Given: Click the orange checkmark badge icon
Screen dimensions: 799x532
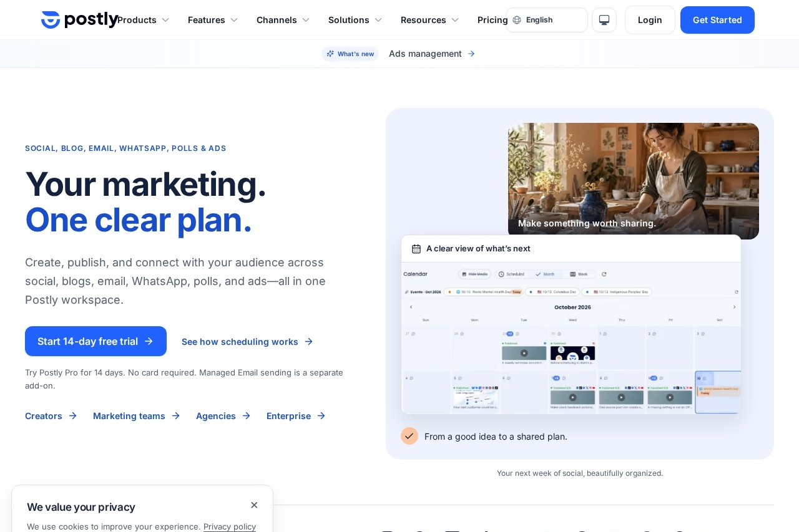Looking at the screenshot, I should tap(409, 436).
